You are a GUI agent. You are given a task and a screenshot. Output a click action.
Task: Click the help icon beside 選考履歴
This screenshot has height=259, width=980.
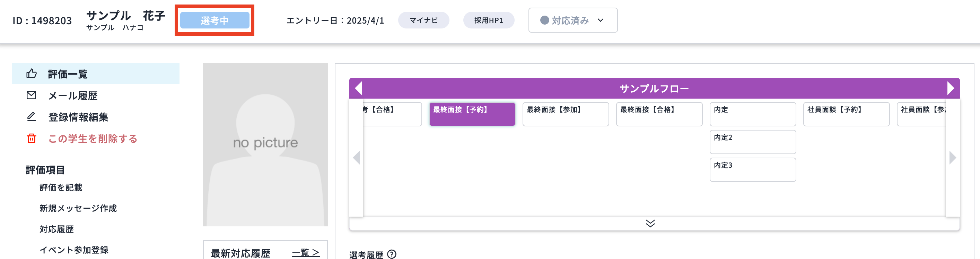click(392, 254)
